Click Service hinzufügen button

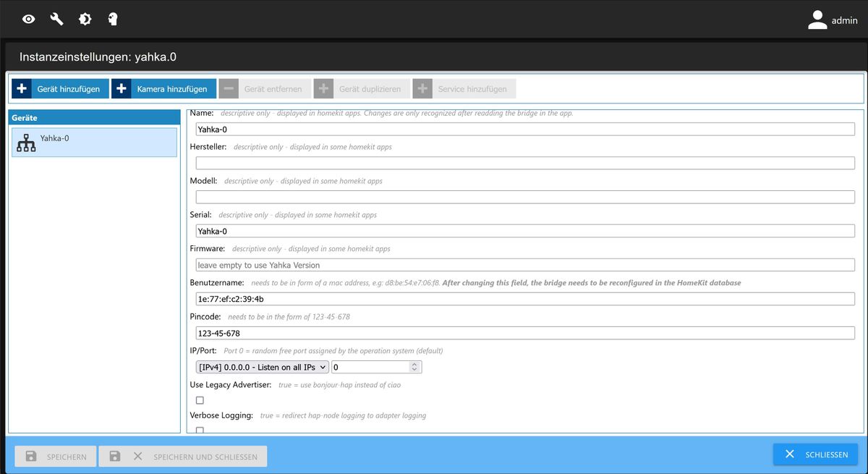pyautogui.click(x=464, y=89)
